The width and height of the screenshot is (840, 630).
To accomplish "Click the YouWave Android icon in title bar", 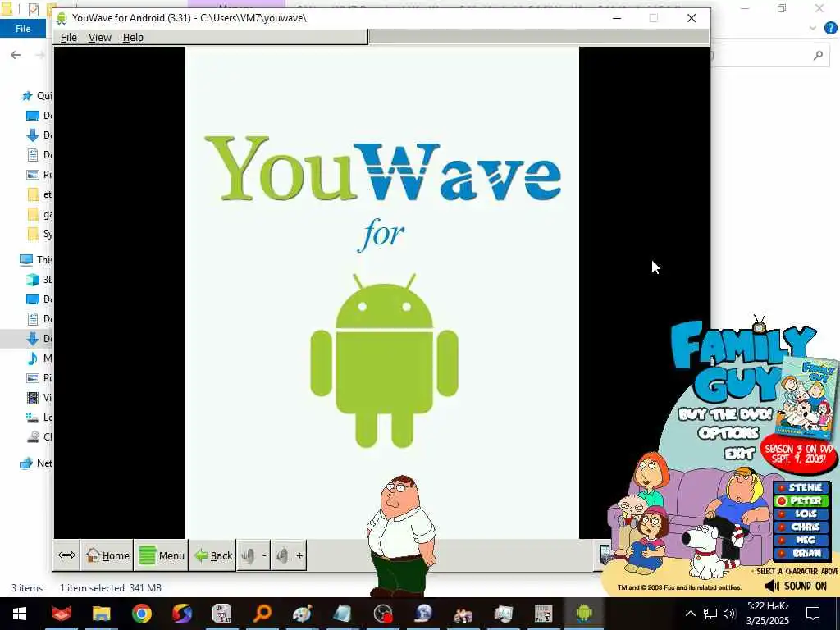I will click(x=62, y=18).
